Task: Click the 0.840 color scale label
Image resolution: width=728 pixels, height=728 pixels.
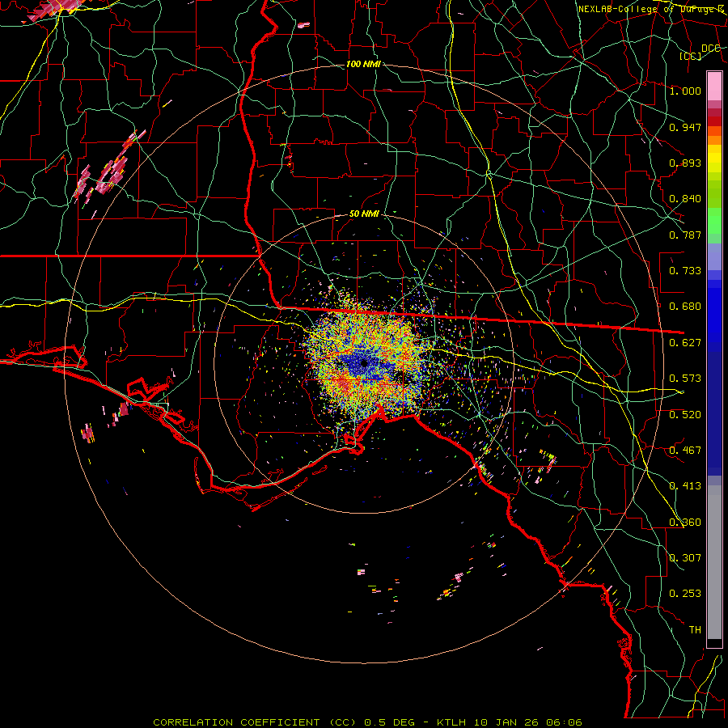Action: [685, 199]
